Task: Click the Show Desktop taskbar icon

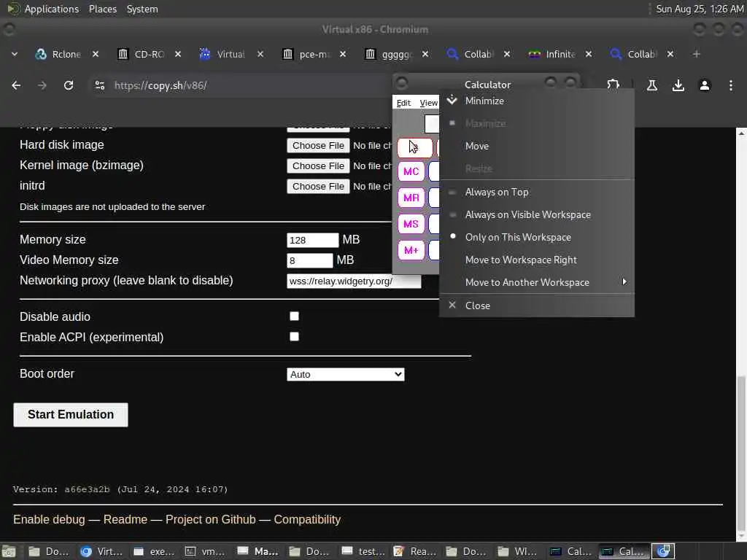Action: point(9,551)
